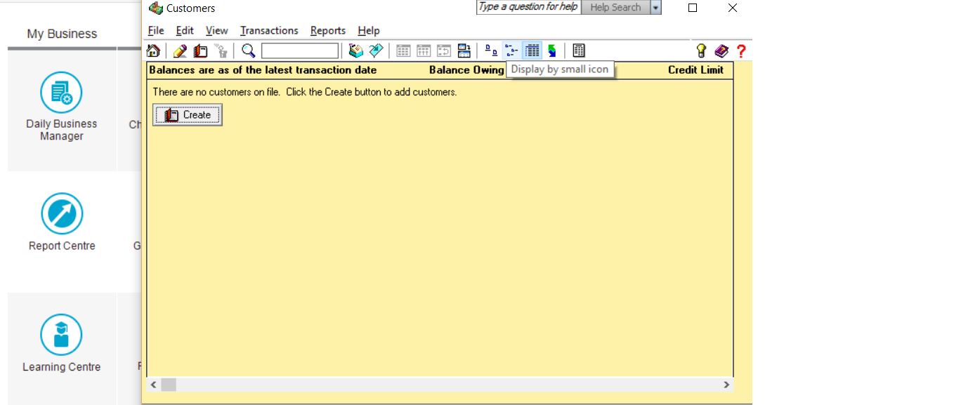Click the Create button in customer list
Viewport: 980px width, 405px height.
188,115
